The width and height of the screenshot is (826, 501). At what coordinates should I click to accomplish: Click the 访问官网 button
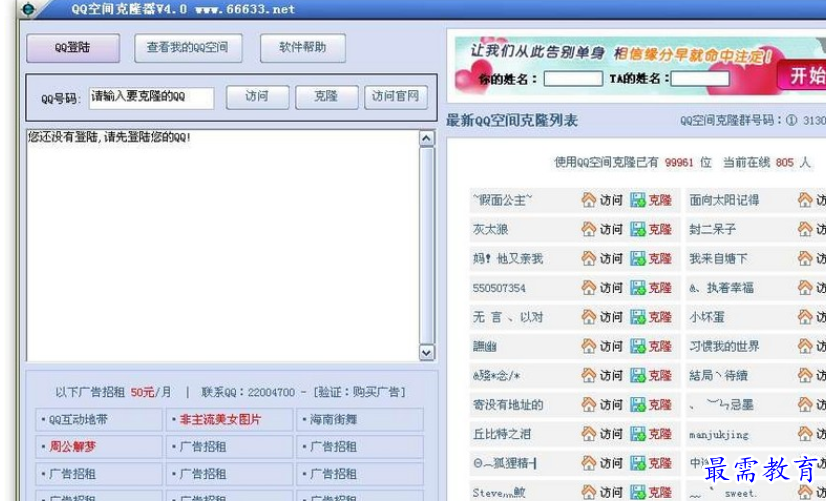pyautogui.click(x=396, y=97)
